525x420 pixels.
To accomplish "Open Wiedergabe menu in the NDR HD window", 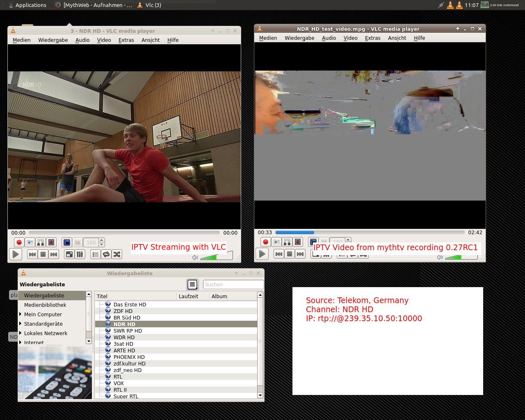I will click(x=53, y=40).
